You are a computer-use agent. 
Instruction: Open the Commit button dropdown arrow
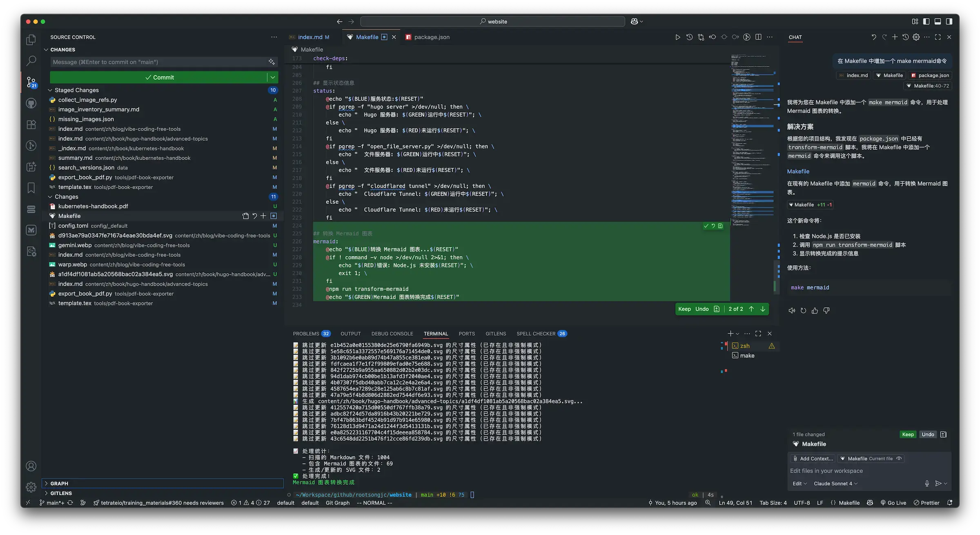[x=273, y=77]
